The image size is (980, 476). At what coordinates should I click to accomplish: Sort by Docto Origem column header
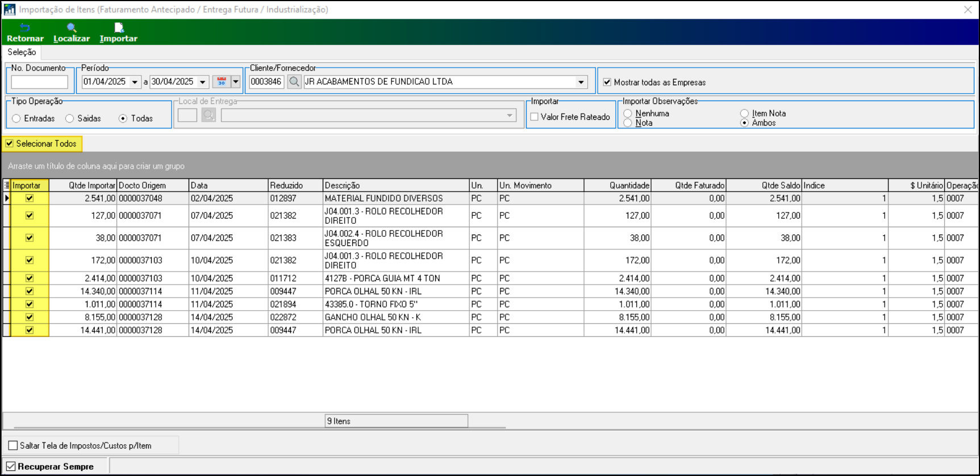coord(153,185)
